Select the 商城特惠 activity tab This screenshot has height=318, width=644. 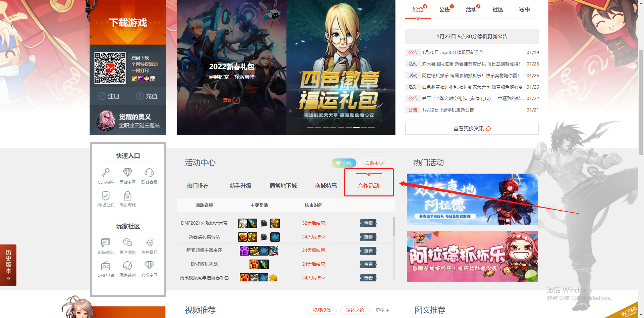pyautogui.click(x=326, y=186)
